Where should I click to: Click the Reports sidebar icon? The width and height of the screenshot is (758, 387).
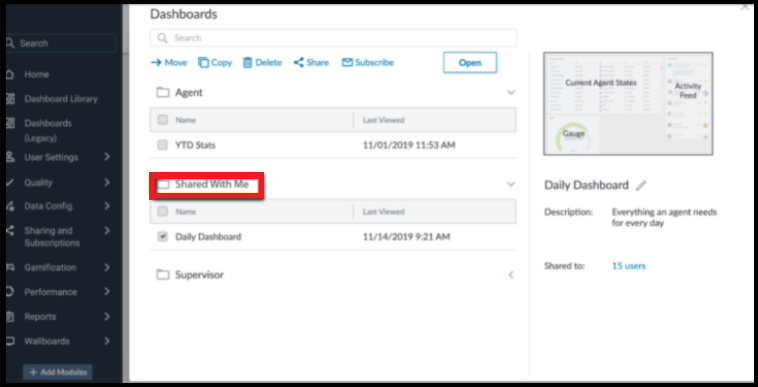click(10, 317)
